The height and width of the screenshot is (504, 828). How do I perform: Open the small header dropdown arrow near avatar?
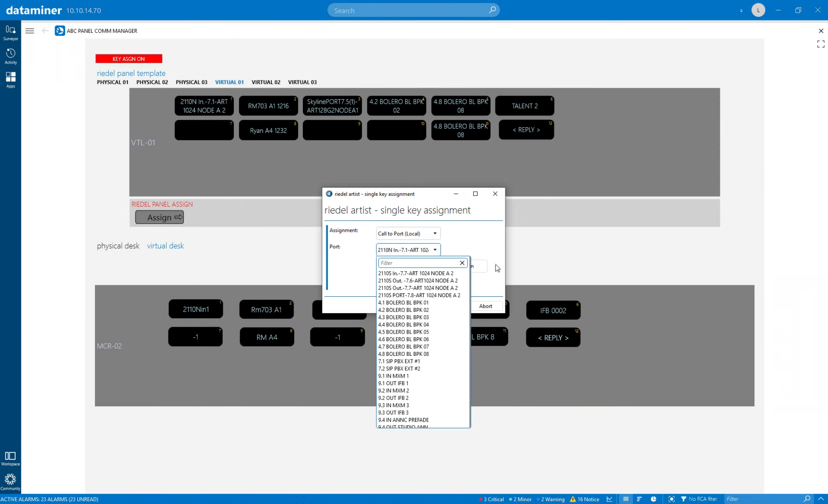pos(741,11)
